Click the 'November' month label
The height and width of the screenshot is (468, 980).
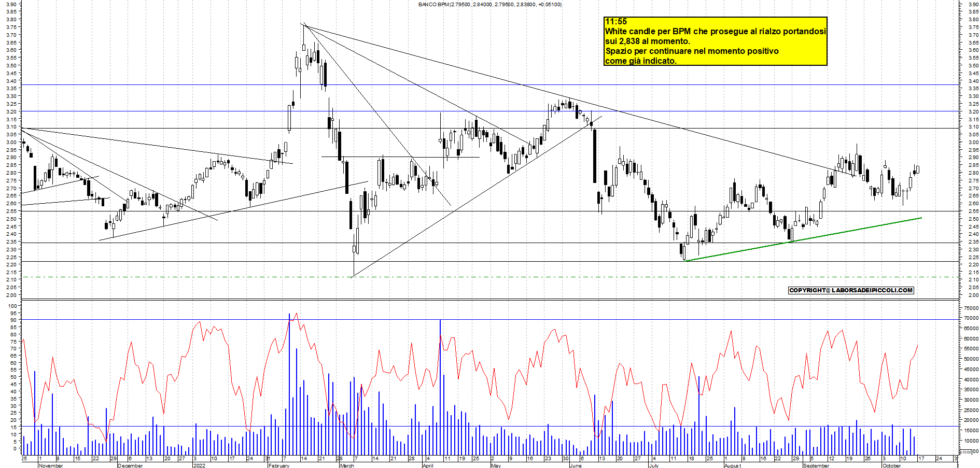click(51, 465)
